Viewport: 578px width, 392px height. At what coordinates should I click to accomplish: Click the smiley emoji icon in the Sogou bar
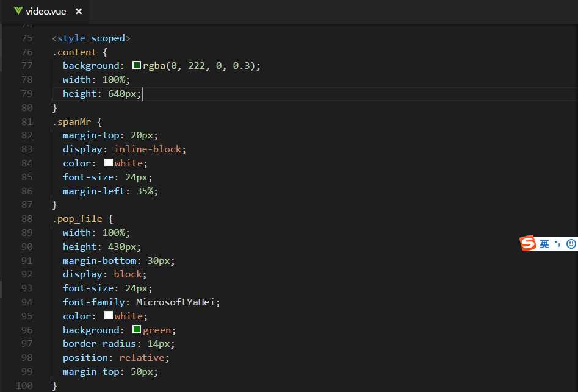(x=571, y=243)
